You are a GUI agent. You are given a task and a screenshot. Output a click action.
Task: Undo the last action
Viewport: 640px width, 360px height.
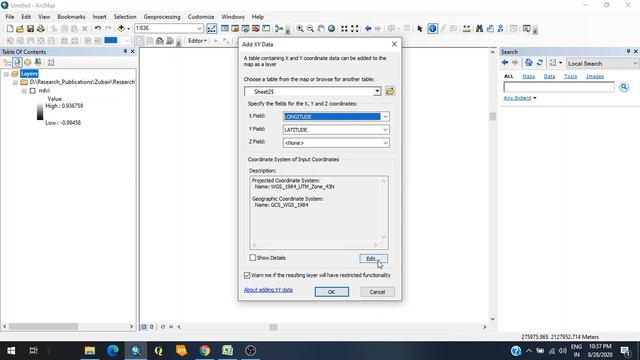click(98, 29)
